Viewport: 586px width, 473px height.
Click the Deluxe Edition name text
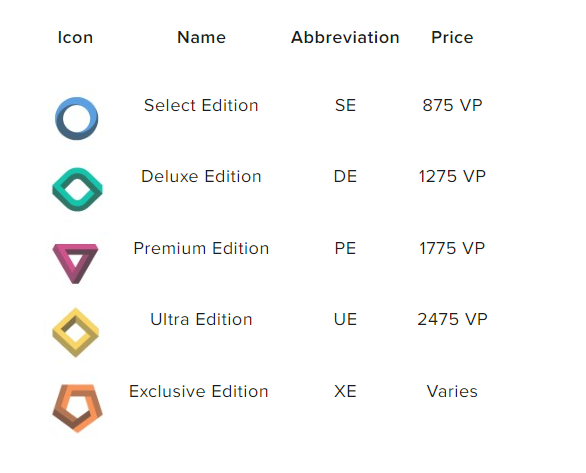[201, 176]
